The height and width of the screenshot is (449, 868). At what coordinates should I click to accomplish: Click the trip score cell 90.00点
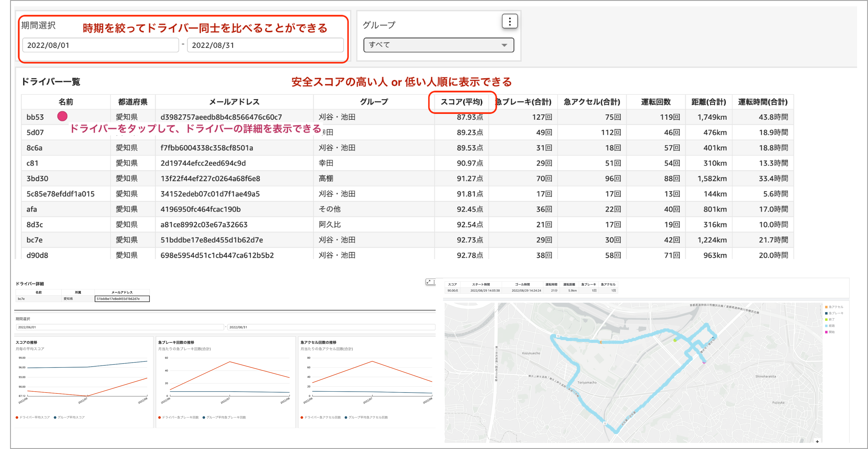pos(452,290)
